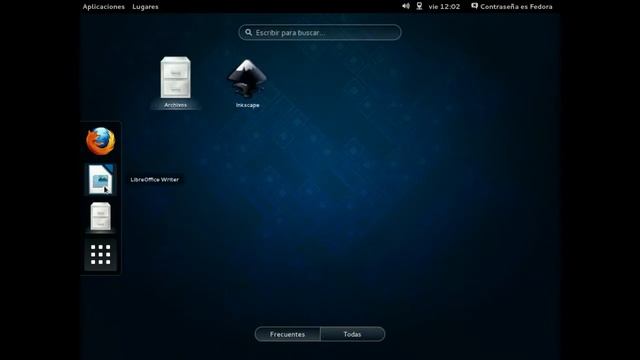Open the Files cabinet icon in dash
The image size is (640, 360).
coord(100,217)
